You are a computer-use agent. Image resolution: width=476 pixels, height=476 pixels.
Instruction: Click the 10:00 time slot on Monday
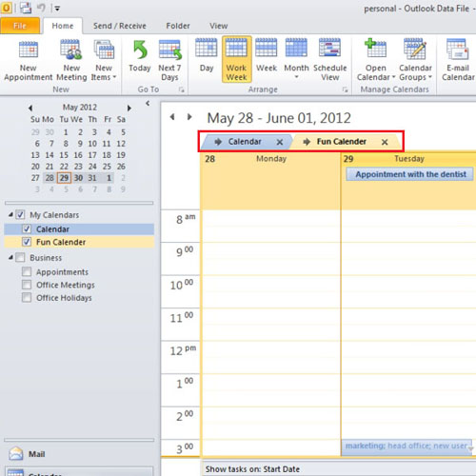click(x=271, y=291)
